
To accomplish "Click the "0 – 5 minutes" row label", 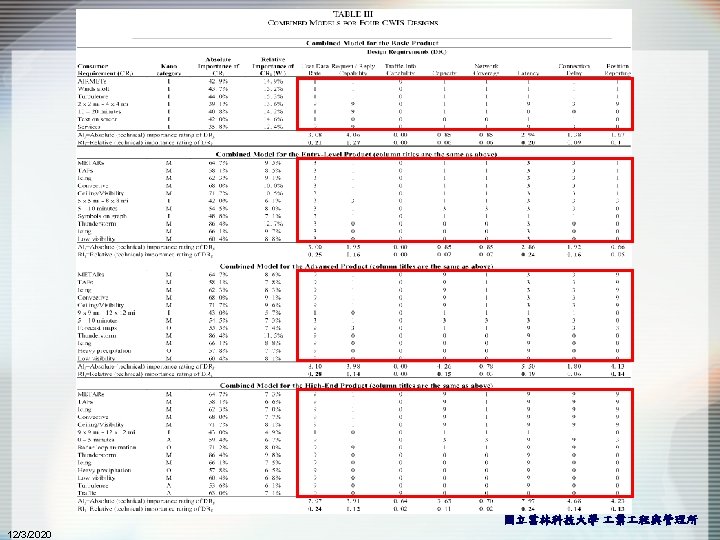I will (x=96, y=439).
